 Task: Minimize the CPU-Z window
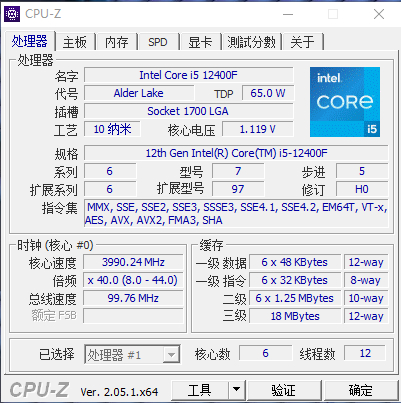click(288, 14)
